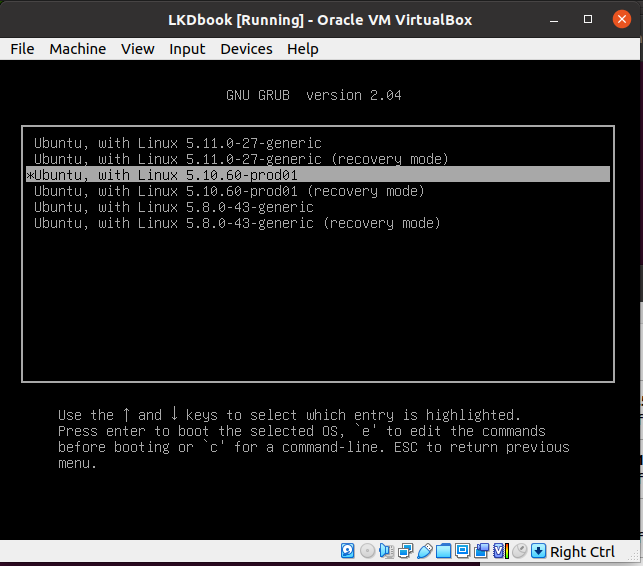Click the CPU virtualization status icon
This screenshot has height=566, width=643.
pyautogui.click(x=501, y=551)
